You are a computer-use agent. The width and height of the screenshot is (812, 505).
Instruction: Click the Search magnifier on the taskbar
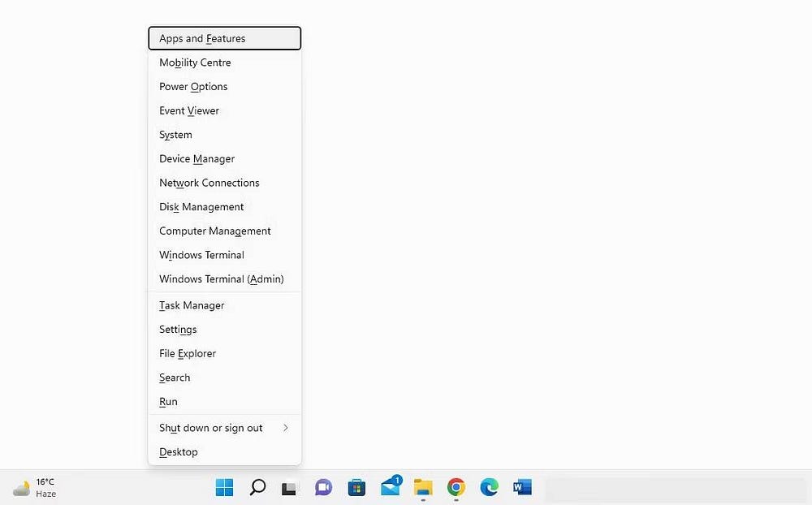coord(257,487)
